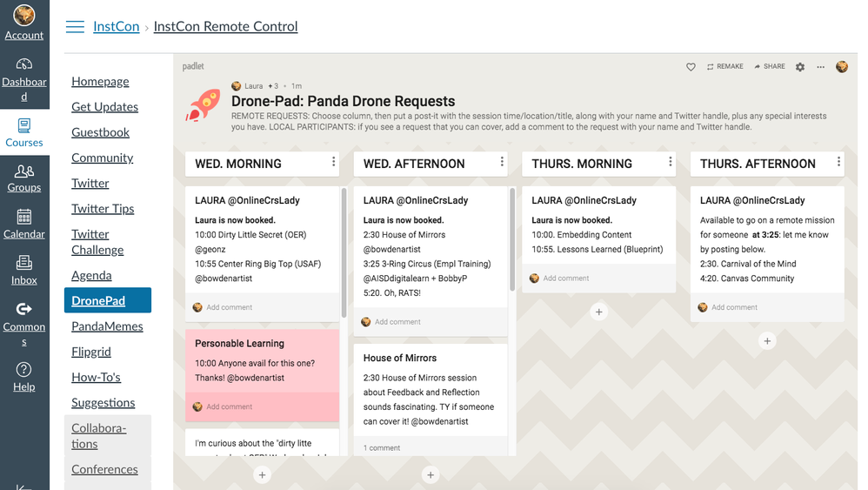Open InstCon Remote Control breadcrumb link
868x490 pixels.
point(225,27)
